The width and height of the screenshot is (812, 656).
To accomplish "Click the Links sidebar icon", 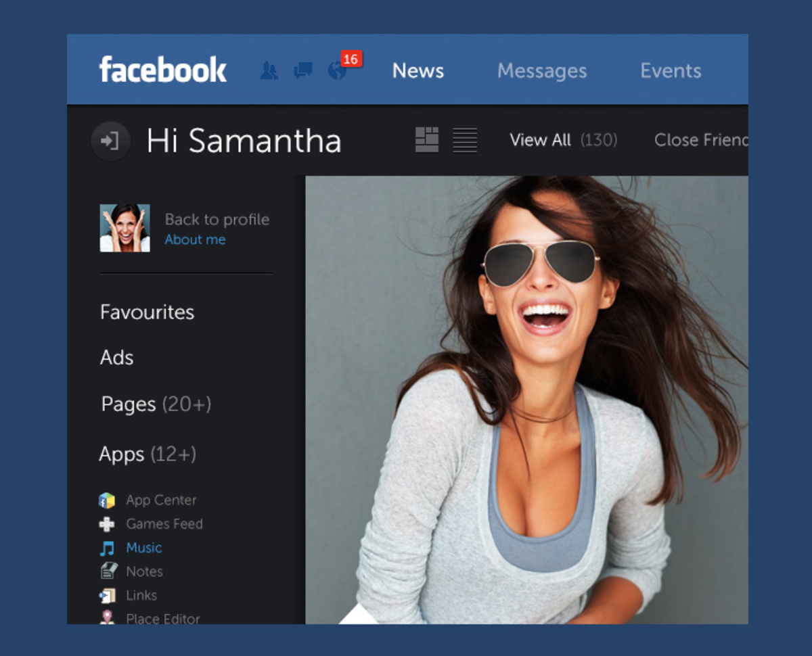I will click(x=106, y=594).
